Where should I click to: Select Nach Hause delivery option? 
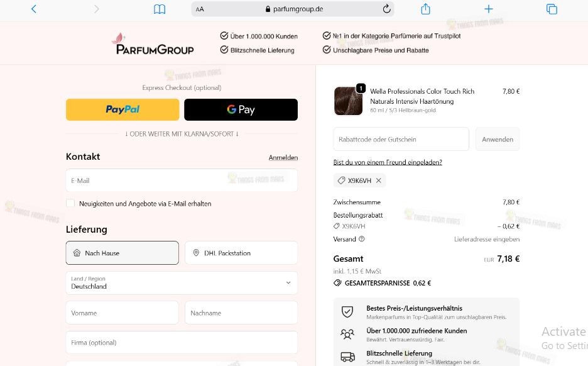pyautogui.click(x=122, y=253)
